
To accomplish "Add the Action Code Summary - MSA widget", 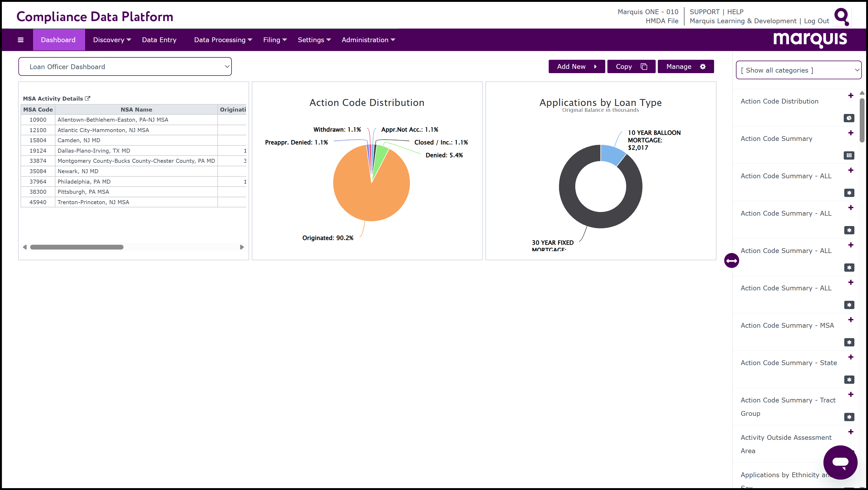I will pyautogui.click(x=850, y=320).
